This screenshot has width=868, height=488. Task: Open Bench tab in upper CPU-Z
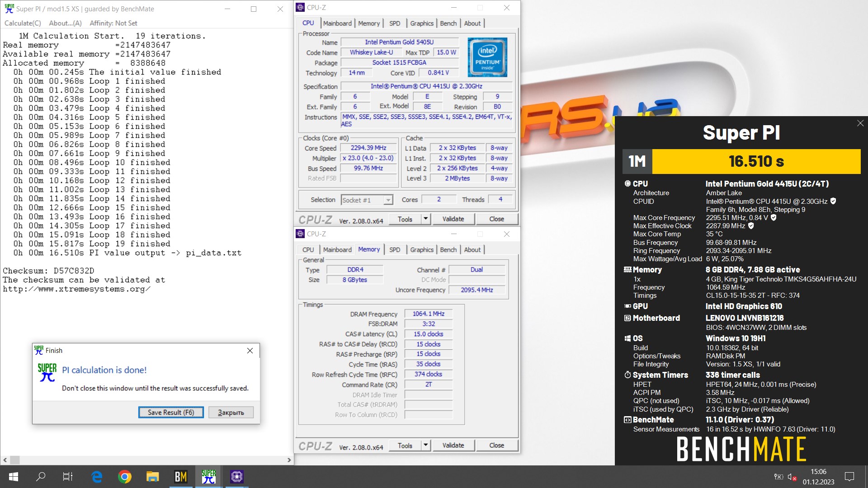448,23
